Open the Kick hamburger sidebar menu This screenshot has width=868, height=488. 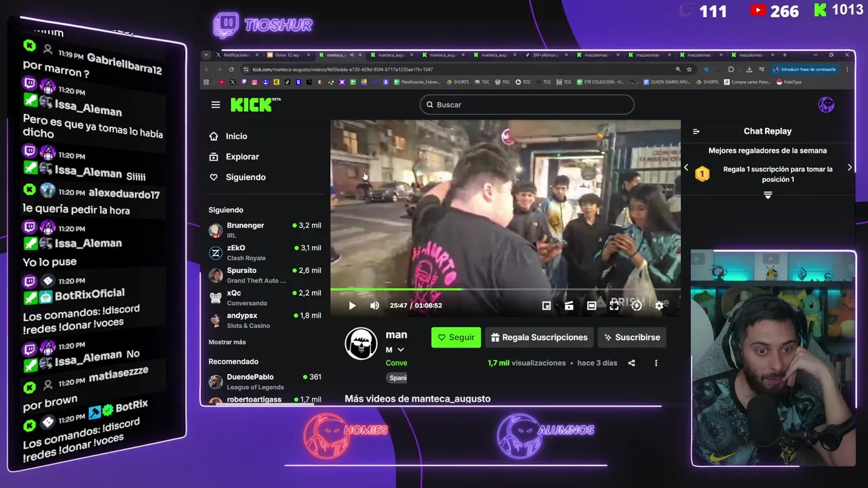click(216, 104)
